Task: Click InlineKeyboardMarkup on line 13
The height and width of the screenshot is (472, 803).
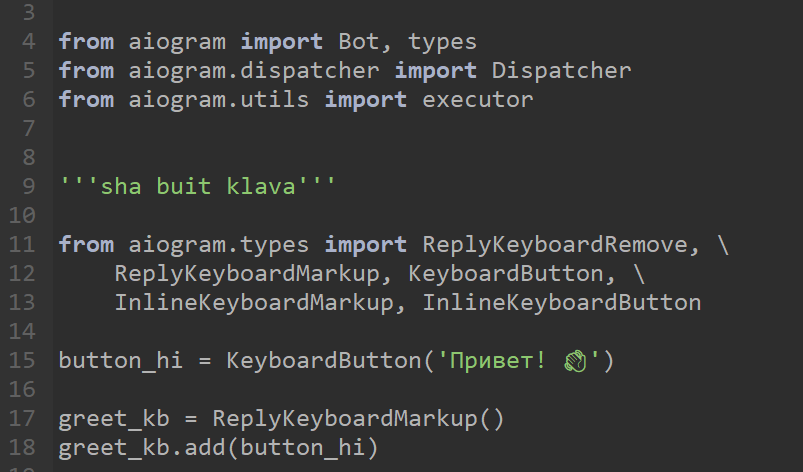Action: click(255, 303)
